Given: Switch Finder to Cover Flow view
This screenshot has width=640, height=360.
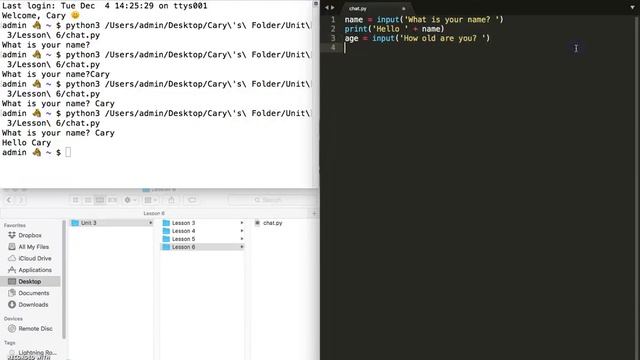Looking at the screenshot, I should coord(112,200).
